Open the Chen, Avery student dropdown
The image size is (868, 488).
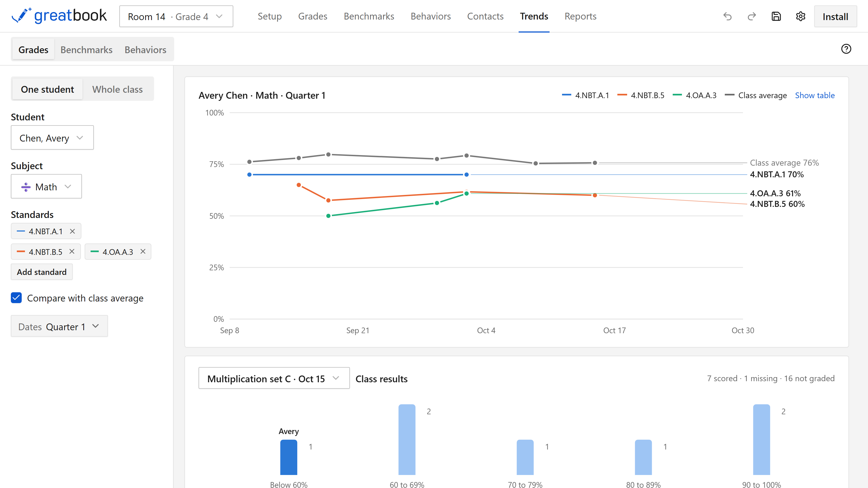[52, 138]
